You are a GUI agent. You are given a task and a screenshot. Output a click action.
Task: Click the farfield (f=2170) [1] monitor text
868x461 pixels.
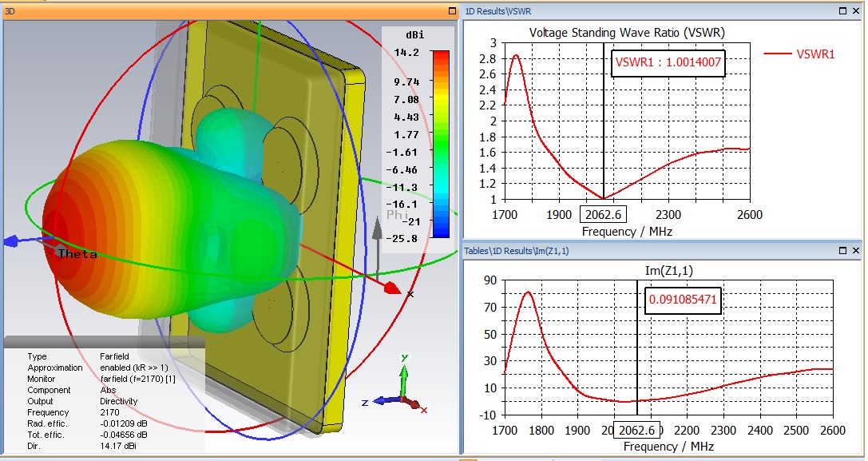pos(138,379)
